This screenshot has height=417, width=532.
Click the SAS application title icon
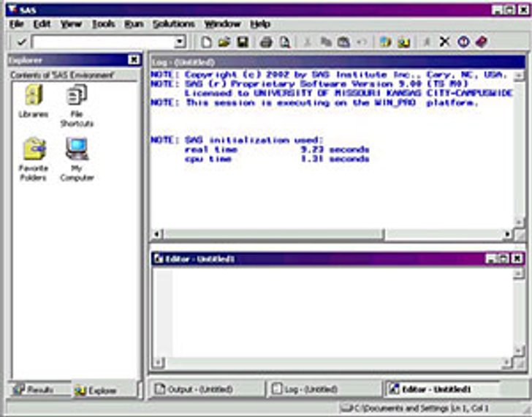pyautogui.click(x=13, y=10)
